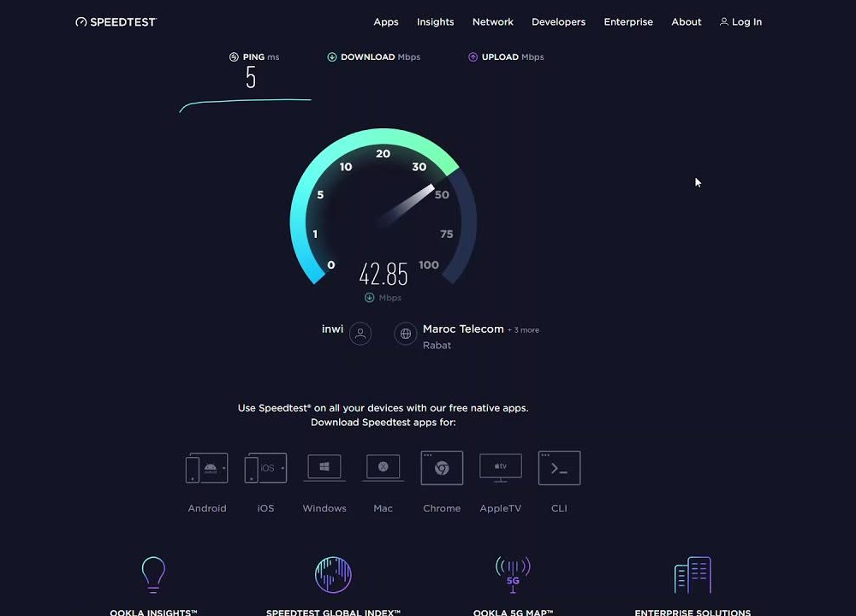Click the Speedtest Global Index icon
Screen dimensions: 856x616
coord(333,574)
